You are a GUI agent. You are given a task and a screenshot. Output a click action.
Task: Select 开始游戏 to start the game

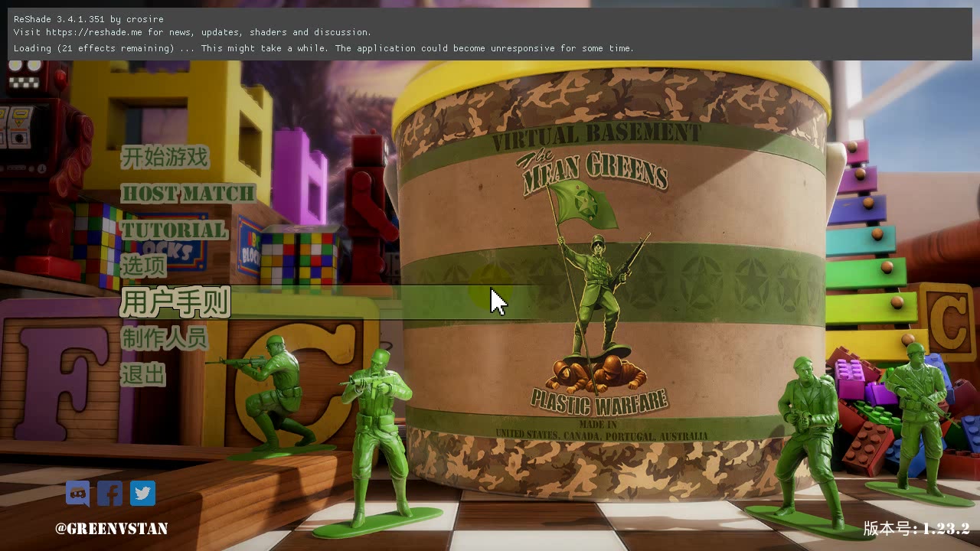165,158
